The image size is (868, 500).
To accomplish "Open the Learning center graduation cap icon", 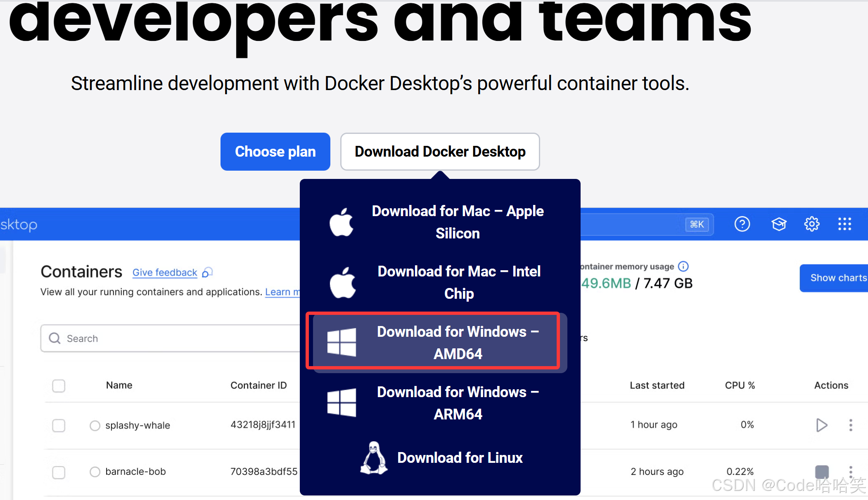I will [x=779, y=224].
